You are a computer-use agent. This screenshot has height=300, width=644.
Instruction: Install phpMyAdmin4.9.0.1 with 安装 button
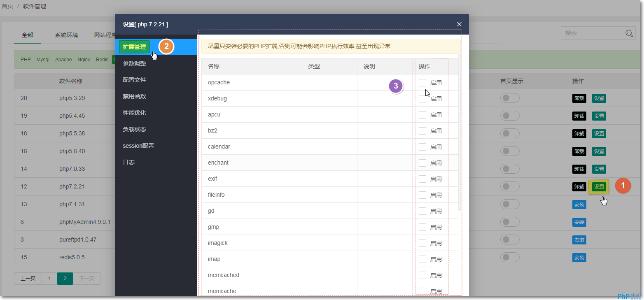click(579, 222)
